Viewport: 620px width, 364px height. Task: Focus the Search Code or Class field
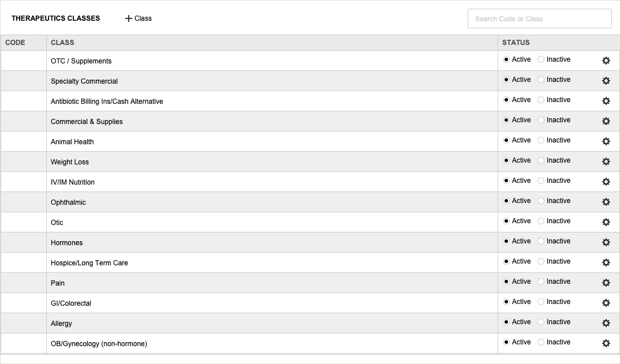pyautogui.click(x=539, y=18)
